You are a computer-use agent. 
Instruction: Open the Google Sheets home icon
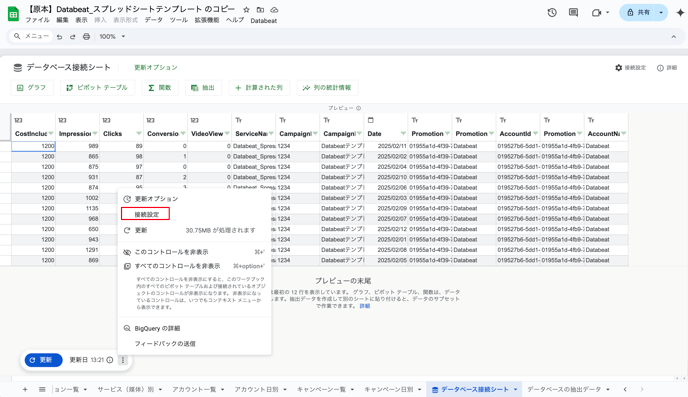14,14
